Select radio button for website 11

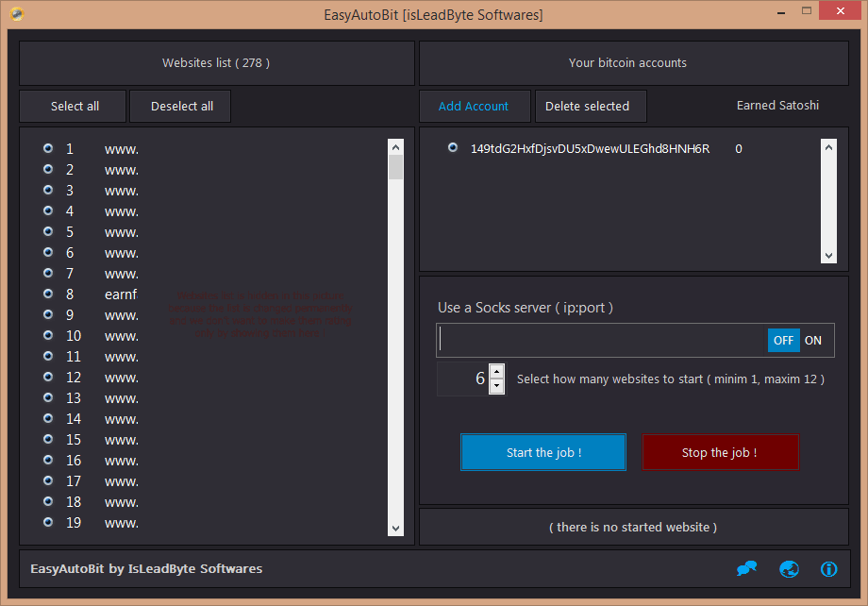[48, 356]
